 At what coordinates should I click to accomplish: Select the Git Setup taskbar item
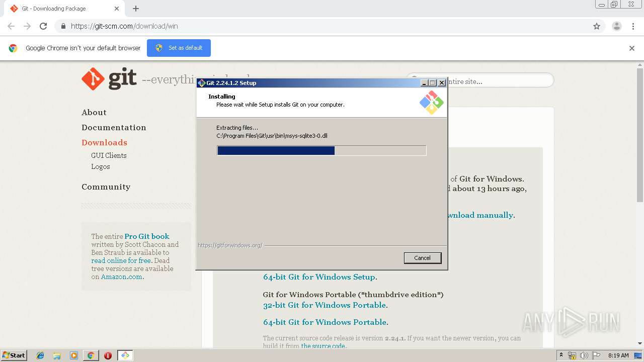(x=125, y=355)
